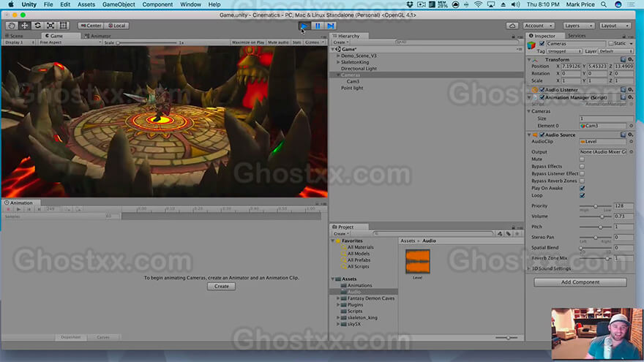Open the GameObject menu
Screen dimensions: 644x362
coord(119,4)
